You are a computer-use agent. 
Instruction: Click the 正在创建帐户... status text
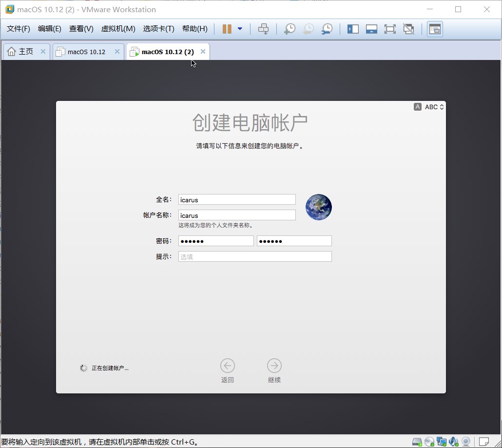110,368
